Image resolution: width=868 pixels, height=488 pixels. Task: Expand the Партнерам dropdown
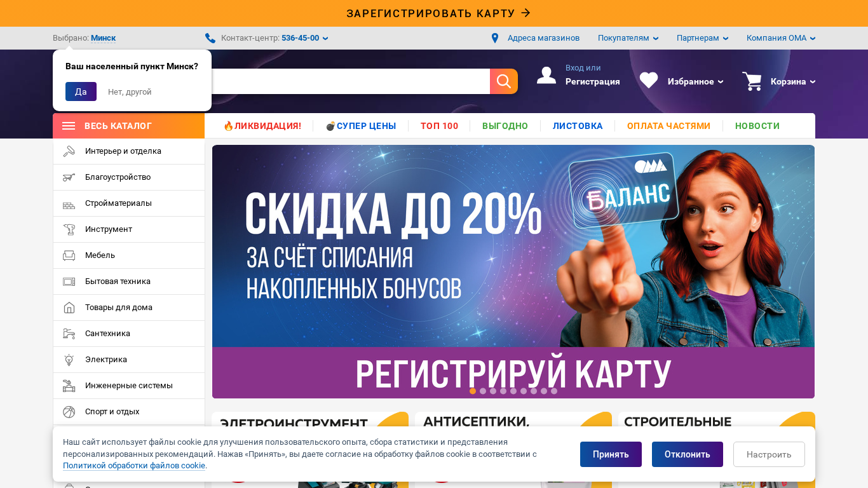(x=702, y=38)
